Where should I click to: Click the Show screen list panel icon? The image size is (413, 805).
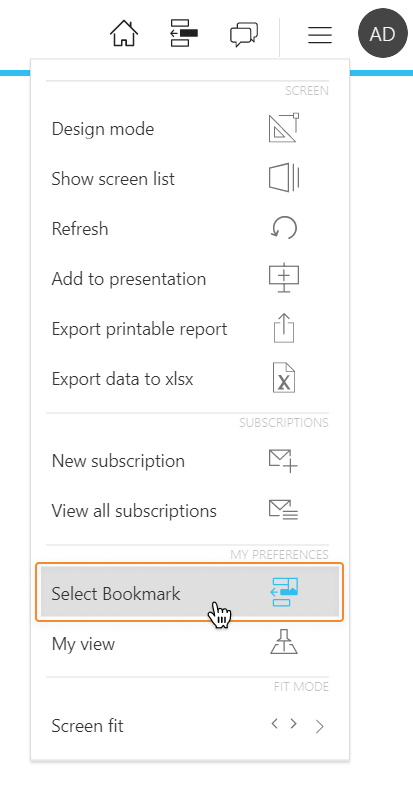[284, 178]
